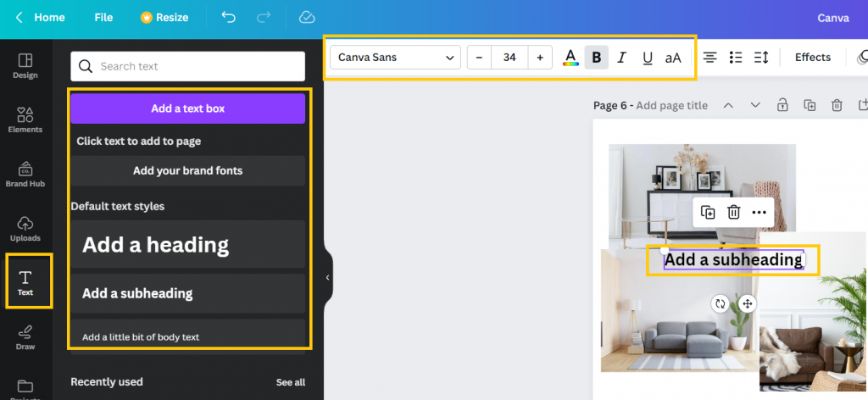The height and width of the screenshot is (400, 868).
Task: Open the Canva Sans font dropdown
Action: (x=395, y=58)
